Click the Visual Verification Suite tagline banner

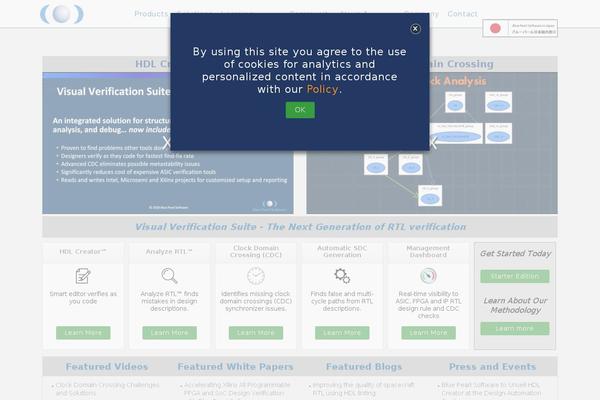coord(300,227)
